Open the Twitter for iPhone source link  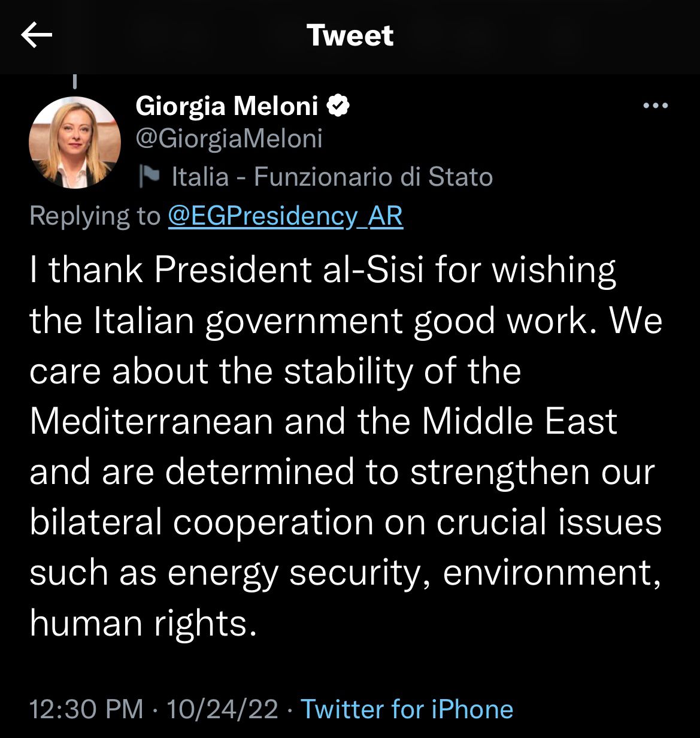[x=407, y=709]
